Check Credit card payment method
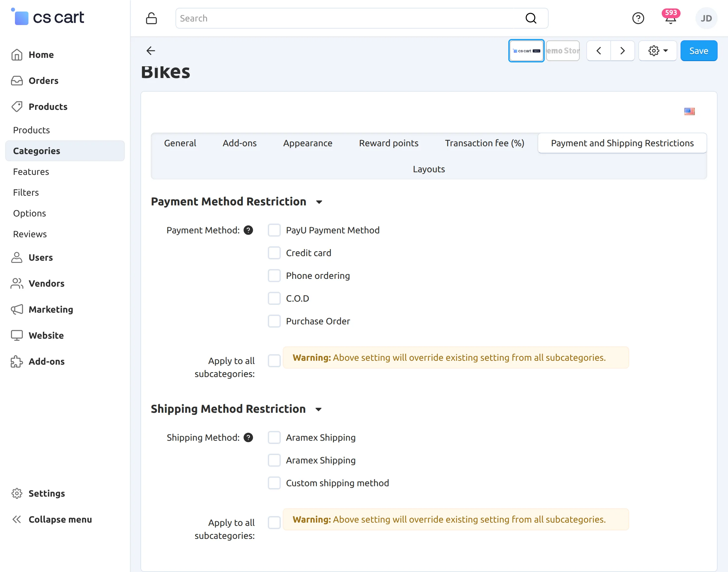The width and height of the screenshot is (728, 572). (274, 253)
